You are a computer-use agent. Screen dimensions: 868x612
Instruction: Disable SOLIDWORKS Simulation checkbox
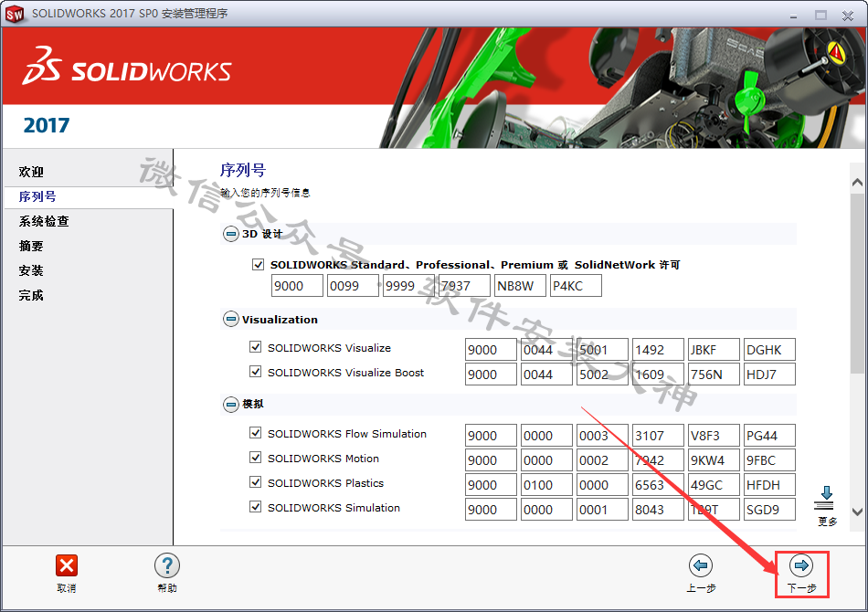pos(255,506)
